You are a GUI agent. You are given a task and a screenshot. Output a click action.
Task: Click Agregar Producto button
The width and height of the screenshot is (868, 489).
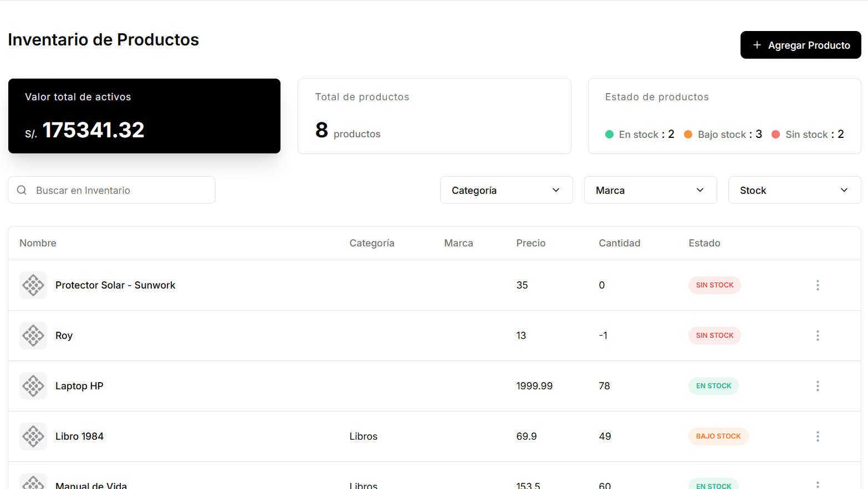[800, 45]
